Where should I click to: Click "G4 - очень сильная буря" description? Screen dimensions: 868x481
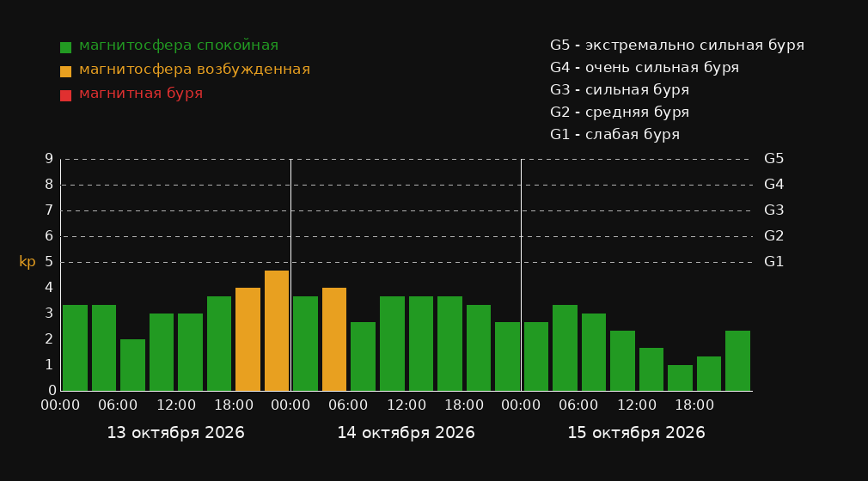(645, 68)
